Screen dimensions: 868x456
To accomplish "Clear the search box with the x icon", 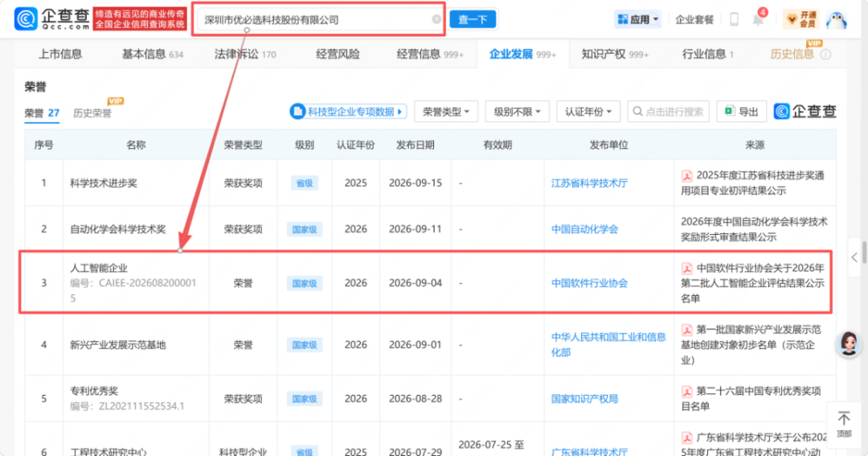I will [436, 19].
